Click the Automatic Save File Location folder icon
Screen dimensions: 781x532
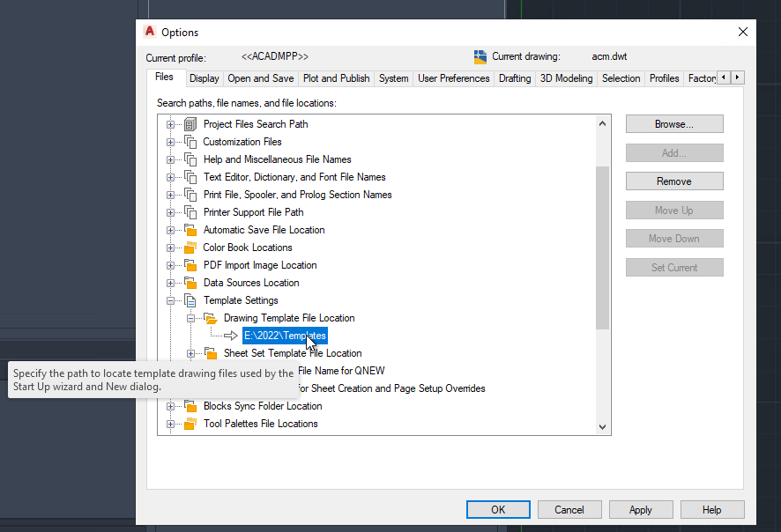pos(190,230)
